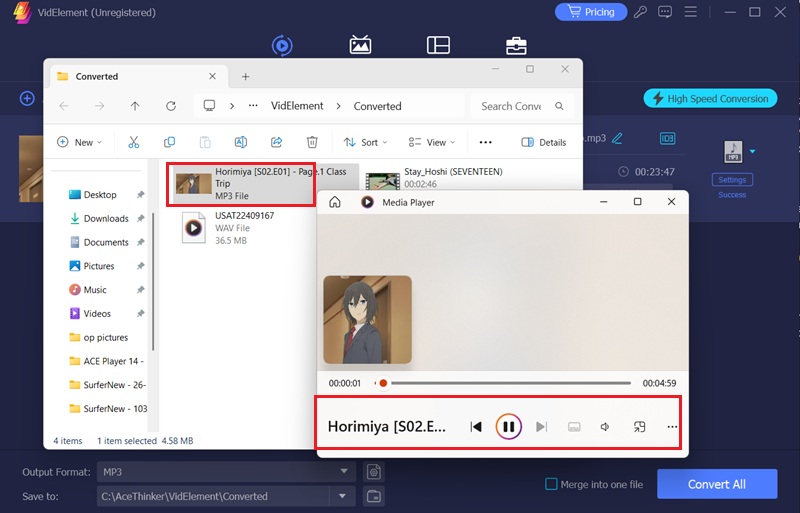This screenshot has height=513, width=800.
Task: Select Documents in Explorer sidebar
Action: click(106, 242)
